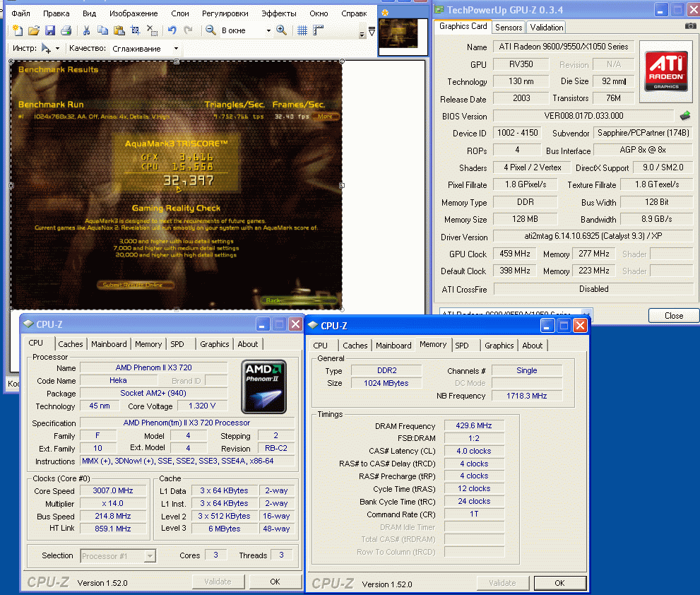The image size is (700, 595).
Task: Click the Core Speed value '3007.0 MHz'
Action: tap(113, 490)
